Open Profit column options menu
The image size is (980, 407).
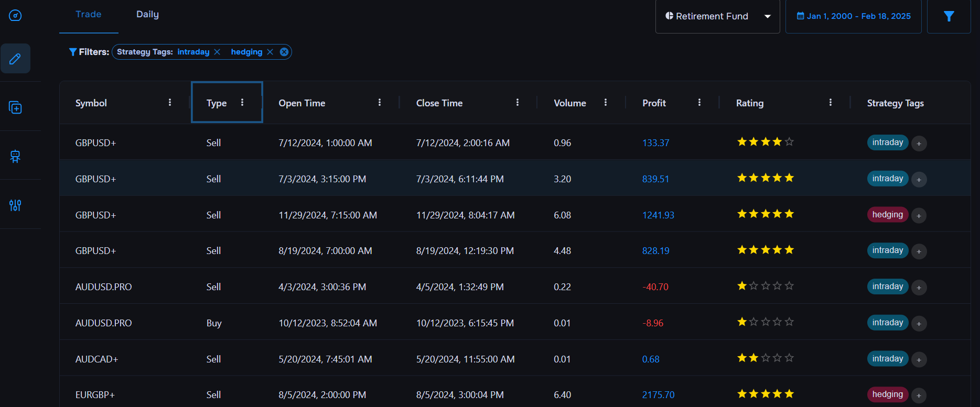tap(699, 103)
